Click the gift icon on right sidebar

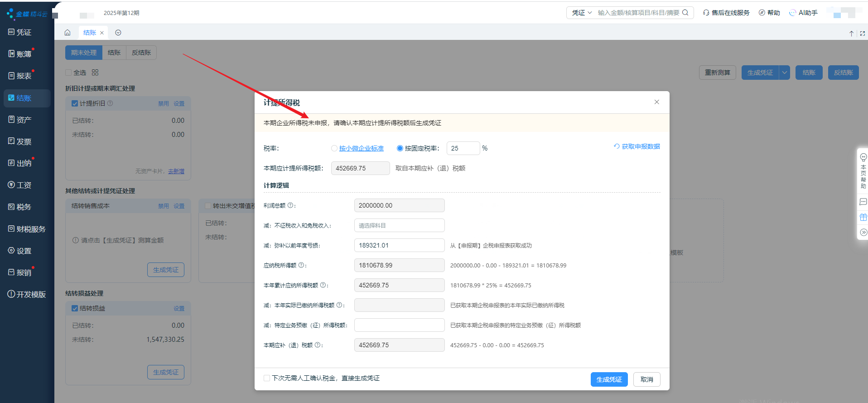pyautogui.click(x=863, y=217)
